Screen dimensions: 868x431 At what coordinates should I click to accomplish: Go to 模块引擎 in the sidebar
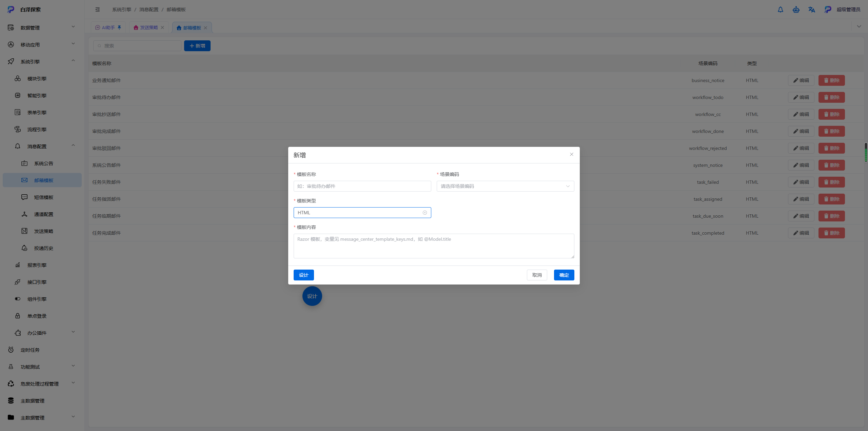42,79
